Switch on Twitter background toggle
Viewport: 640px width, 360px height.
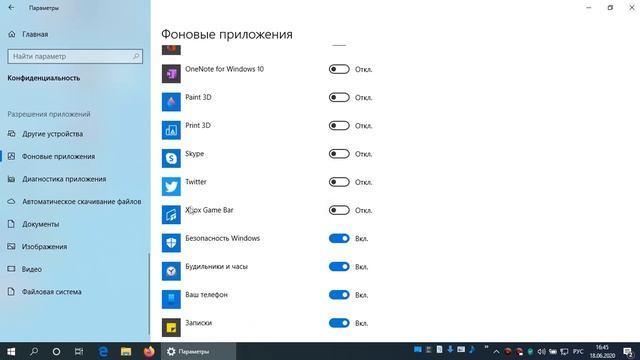339,182
